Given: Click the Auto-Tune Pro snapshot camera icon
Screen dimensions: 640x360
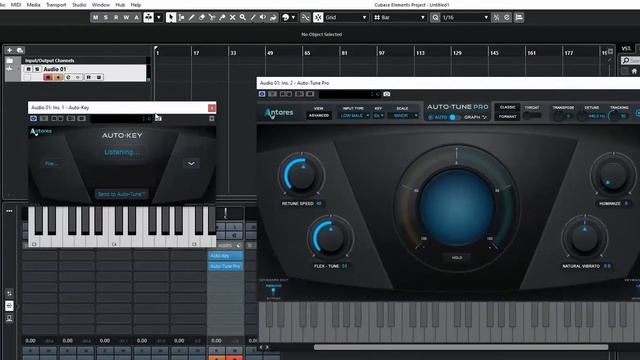Looking at the screenshot, I should (x=387, y=94).
